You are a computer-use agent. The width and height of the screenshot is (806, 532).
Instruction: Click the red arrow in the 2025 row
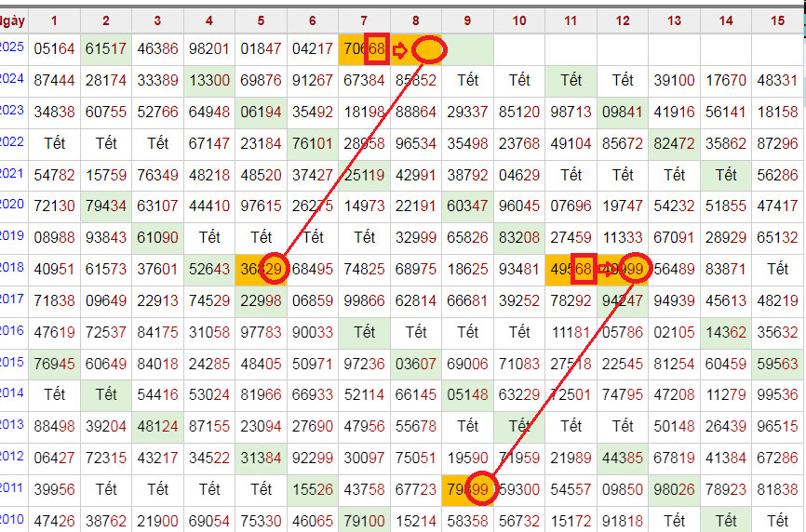pyautogui.click(x=400, y=50)
